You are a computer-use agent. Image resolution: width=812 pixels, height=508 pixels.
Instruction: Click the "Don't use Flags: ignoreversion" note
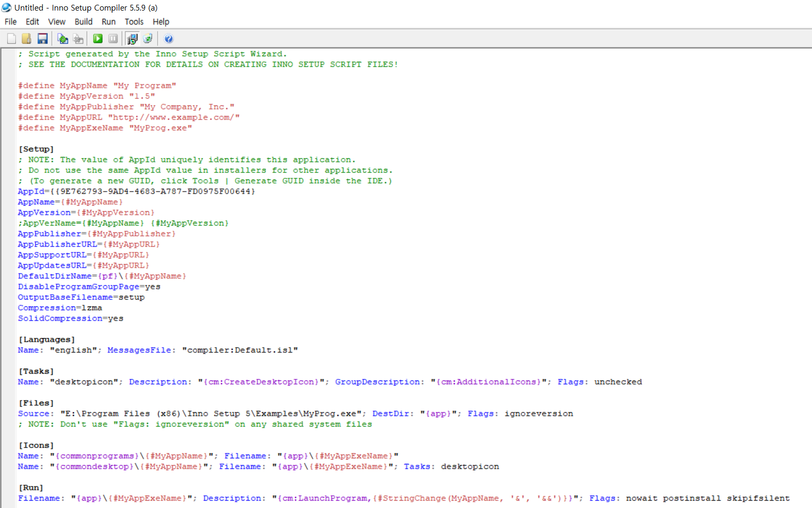[195, 424]
